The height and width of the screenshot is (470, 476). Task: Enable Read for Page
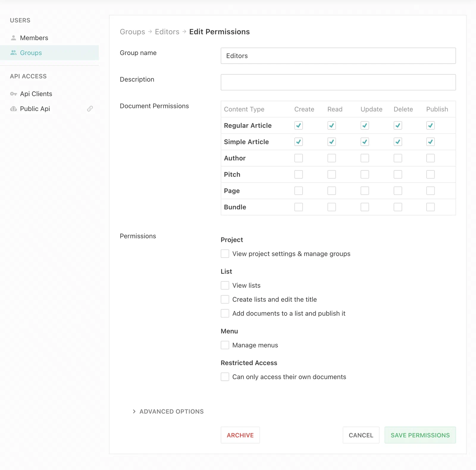pyautogui.click(x=332, y=191)
